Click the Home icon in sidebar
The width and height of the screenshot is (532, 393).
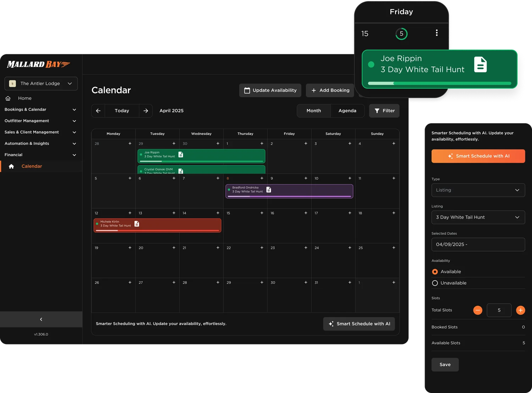[x=8, y=98]
